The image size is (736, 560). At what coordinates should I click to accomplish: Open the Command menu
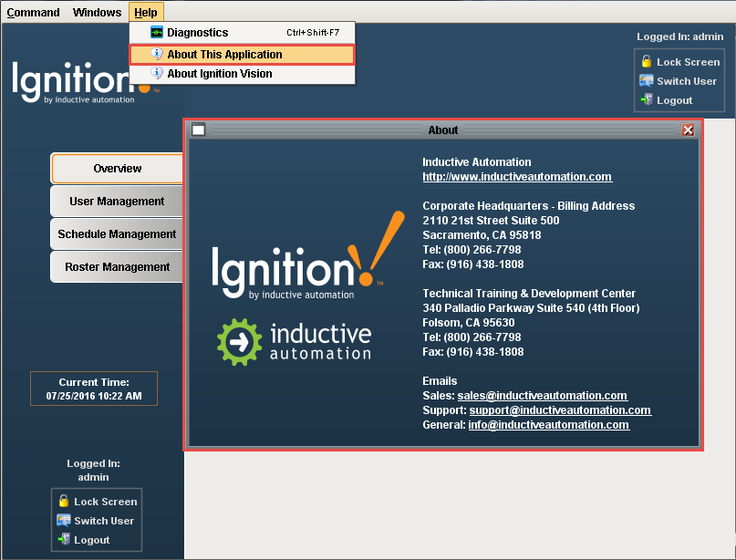[33, 12]
